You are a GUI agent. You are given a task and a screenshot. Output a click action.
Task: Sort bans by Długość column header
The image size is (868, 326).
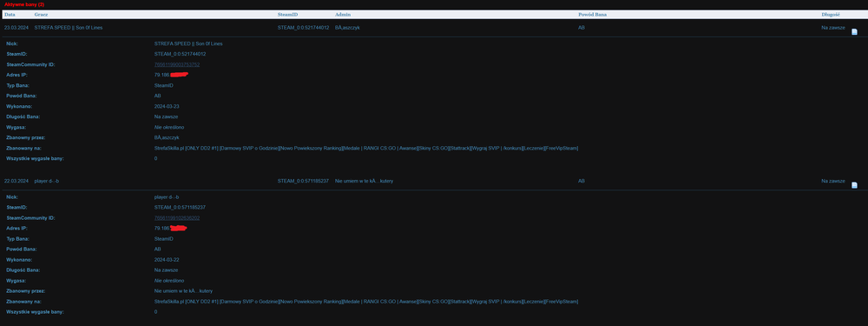(831, 15)
